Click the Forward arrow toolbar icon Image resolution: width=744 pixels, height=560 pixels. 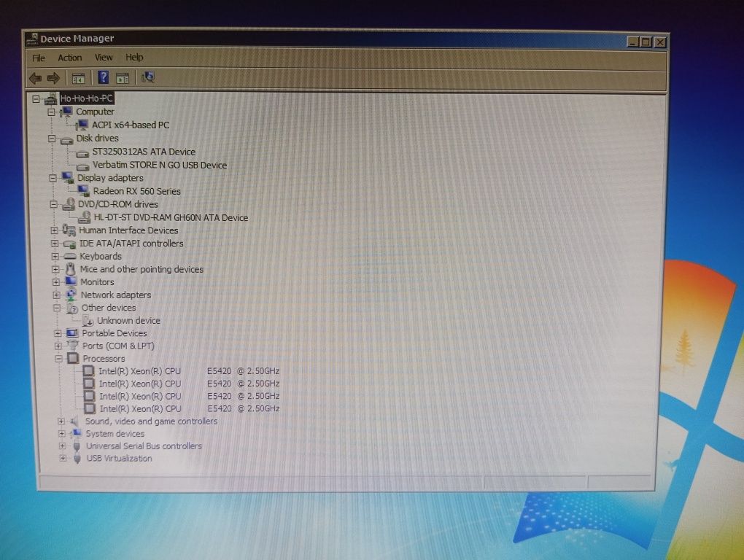point(54,78)
